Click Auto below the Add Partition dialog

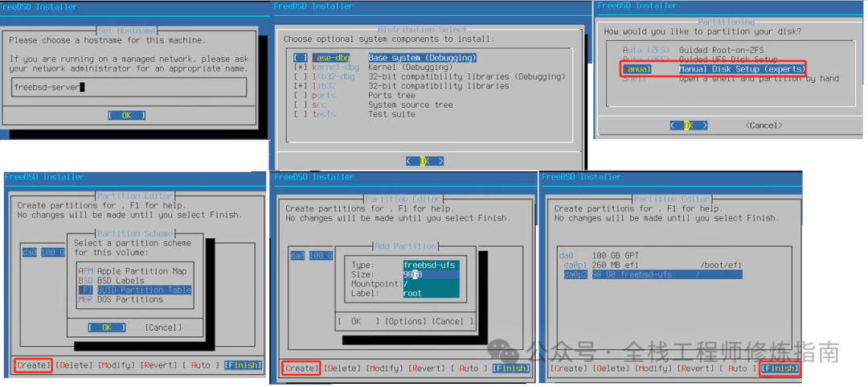click(x=469, y=368)
